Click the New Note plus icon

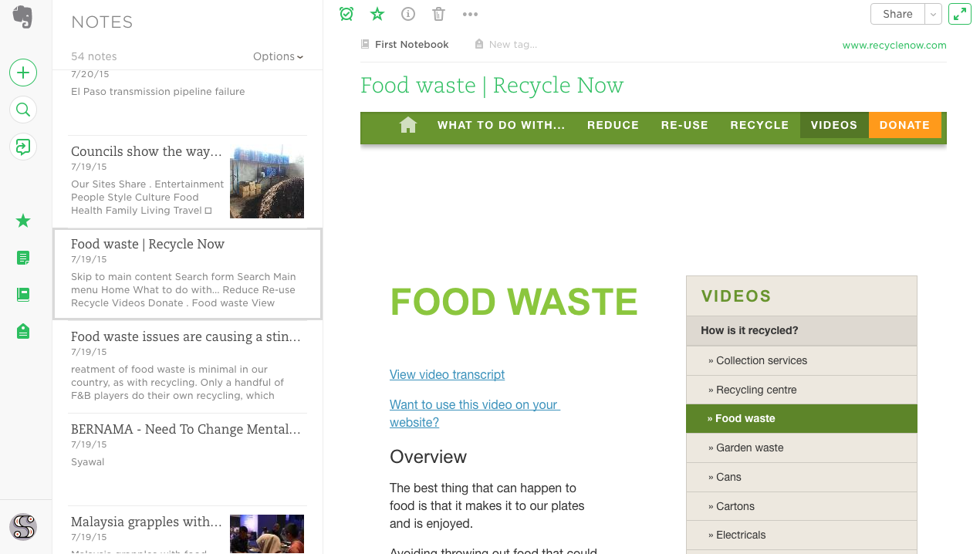tap(23, 73)
